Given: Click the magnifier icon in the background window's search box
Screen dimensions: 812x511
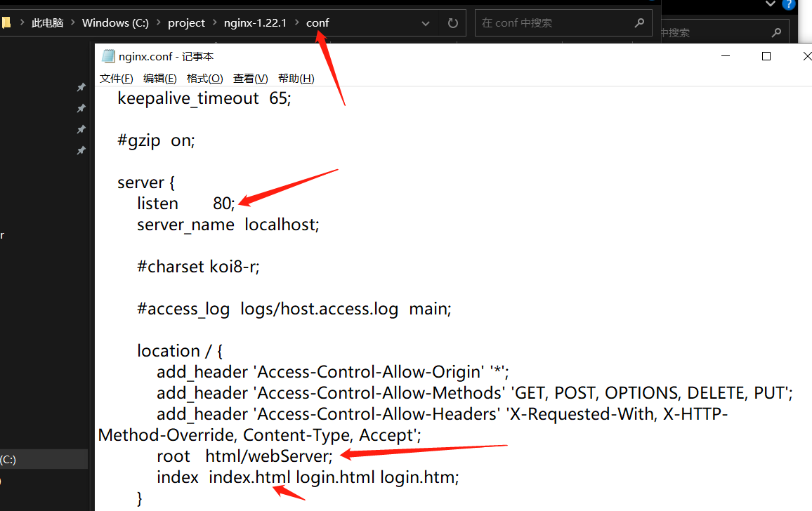Looking at the screenshot, I should (775, 33).
